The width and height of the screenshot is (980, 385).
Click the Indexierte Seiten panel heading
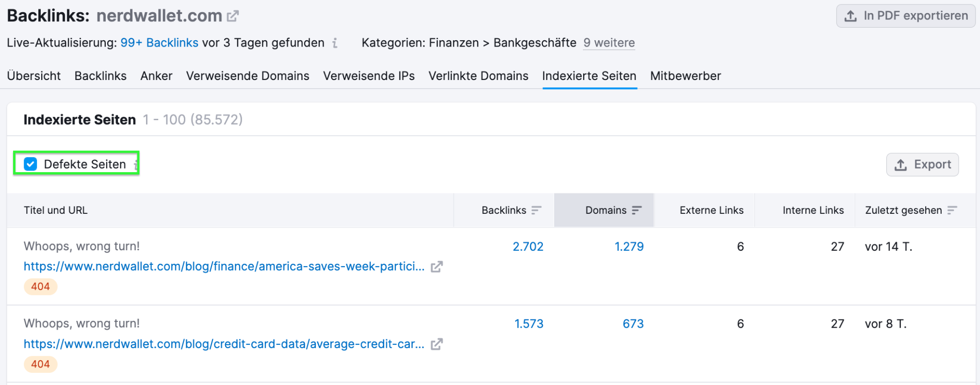tap(80, 120)
